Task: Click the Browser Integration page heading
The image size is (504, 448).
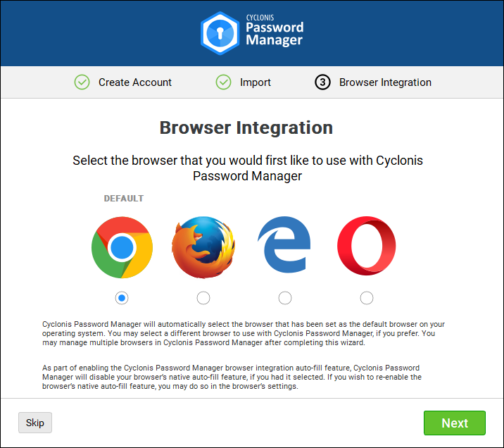Action: (x=246, y=128)
